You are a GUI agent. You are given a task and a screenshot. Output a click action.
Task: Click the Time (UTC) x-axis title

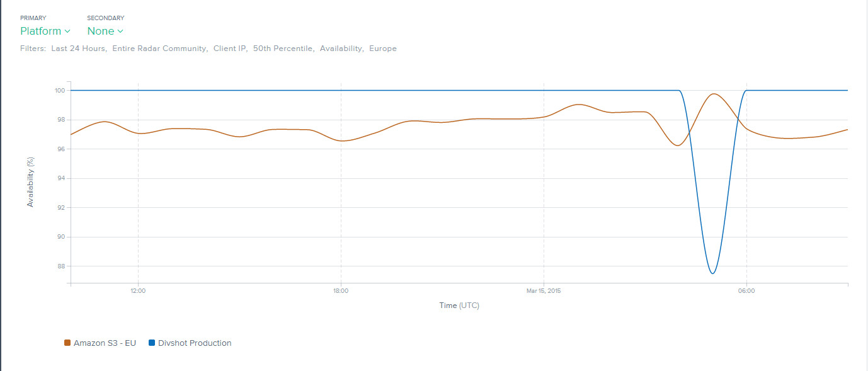tap(459, 305)
